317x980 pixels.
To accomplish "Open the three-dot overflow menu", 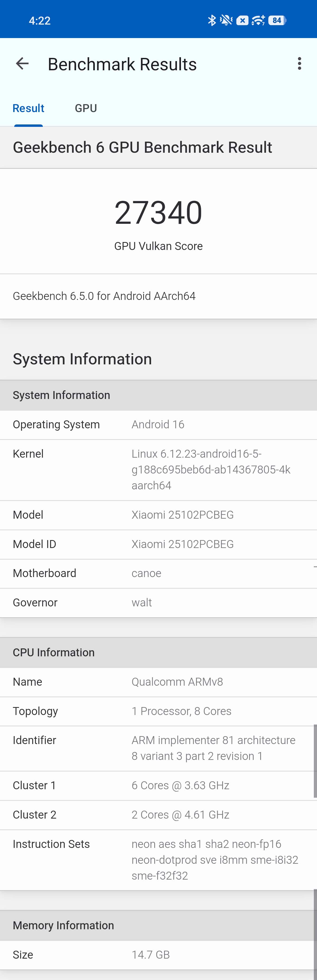I will tap(300, 63).
